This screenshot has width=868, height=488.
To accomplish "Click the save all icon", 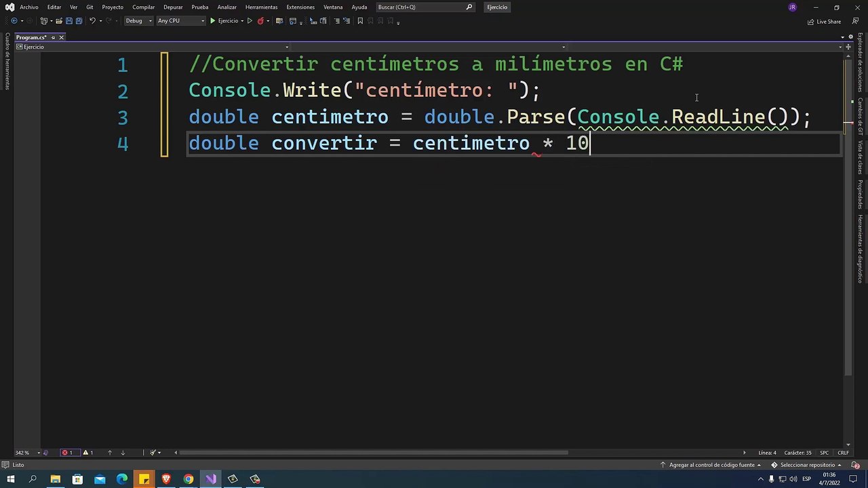I will (x=79, y=21).
